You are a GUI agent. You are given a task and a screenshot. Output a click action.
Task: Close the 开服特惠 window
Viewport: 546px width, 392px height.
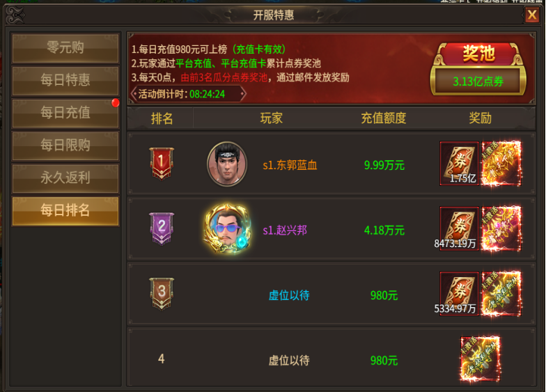(x=532, y=15)
